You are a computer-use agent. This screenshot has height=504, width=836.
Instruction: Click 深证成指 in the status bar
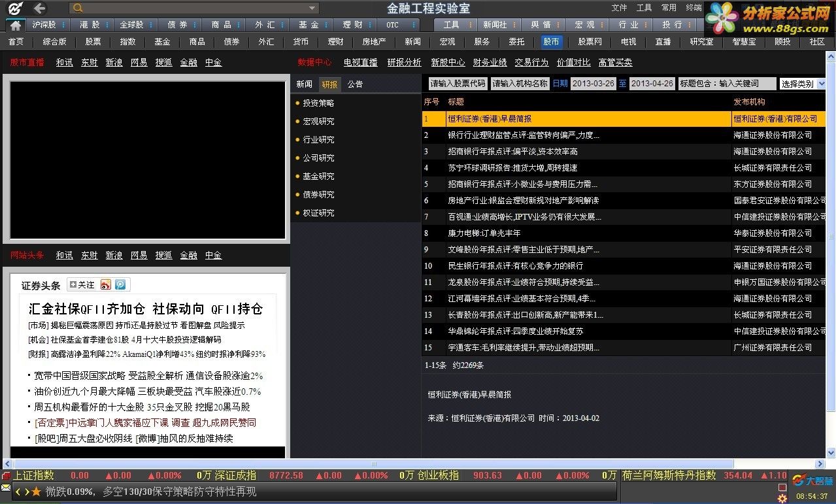click(x=235, y=476)
